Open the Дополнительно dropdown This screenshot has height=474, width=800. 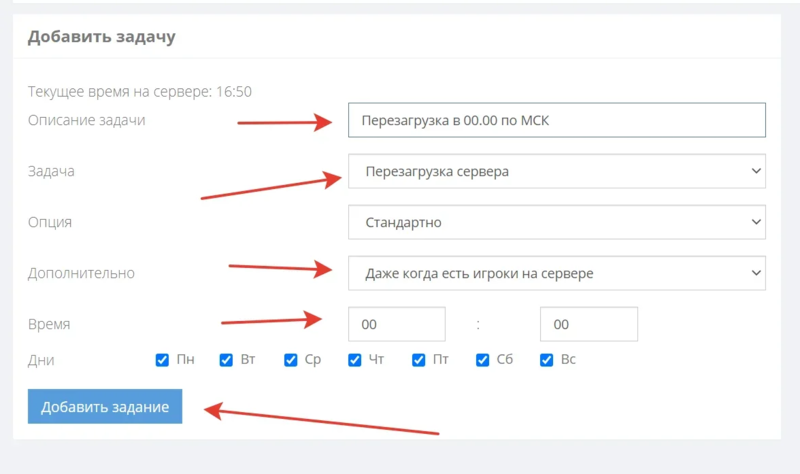coord(557,273)
